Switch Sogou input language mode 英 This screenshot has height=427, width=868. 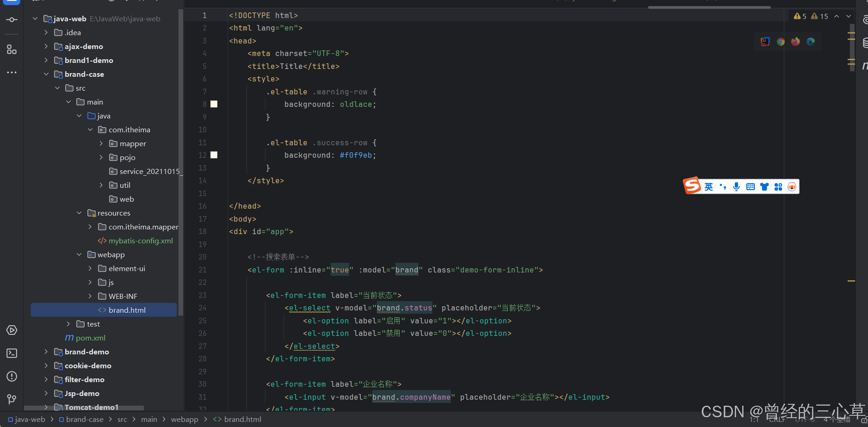click(x=708, y=187)
